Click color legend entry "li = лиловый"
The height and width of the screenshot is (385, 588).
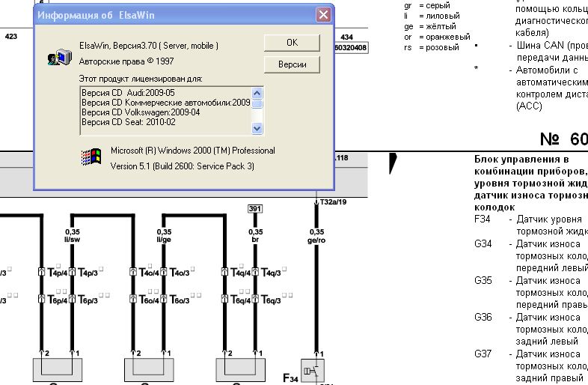click(x=432, y=16)
